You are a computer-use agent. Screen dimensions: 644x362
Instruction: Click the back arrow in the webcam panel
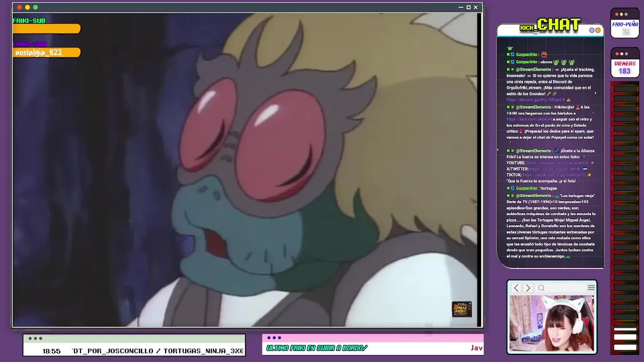[516, 288]
